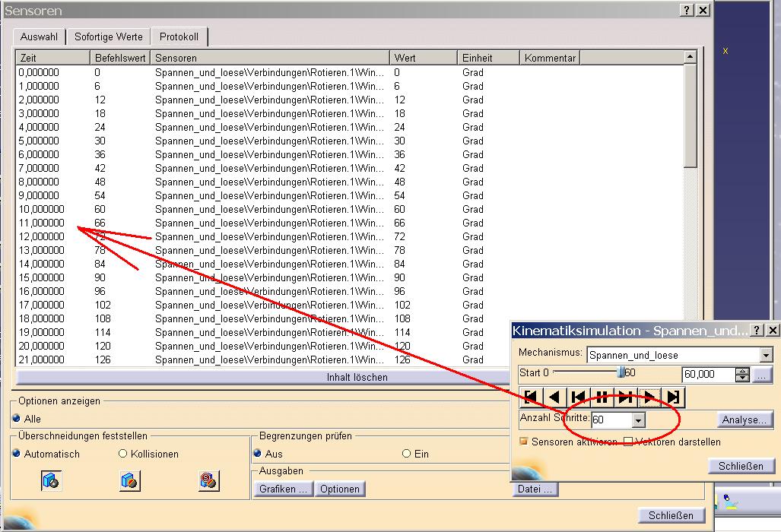Select the row with Zeit 0,000000
781x532 pixels.
[x=350, y=73]
